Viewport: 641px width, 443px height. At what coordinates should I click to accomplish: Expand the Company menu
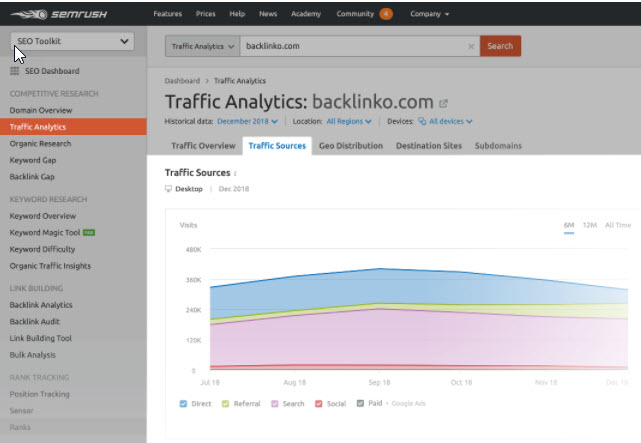click(x=429, y=14)
